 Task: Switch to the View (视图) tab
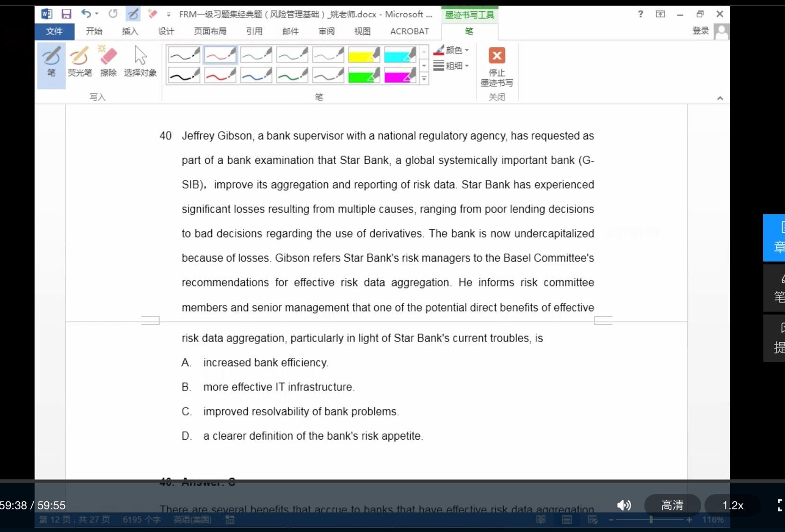[x=362, y=31]
